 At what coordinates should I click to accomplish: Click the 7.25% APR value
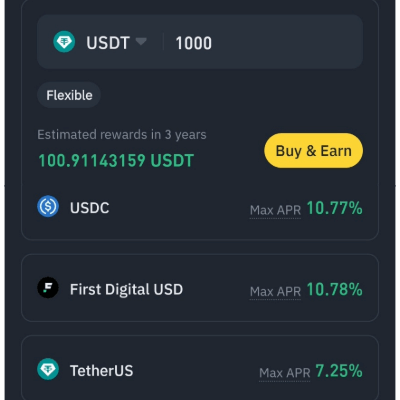[x=339, y=371]
